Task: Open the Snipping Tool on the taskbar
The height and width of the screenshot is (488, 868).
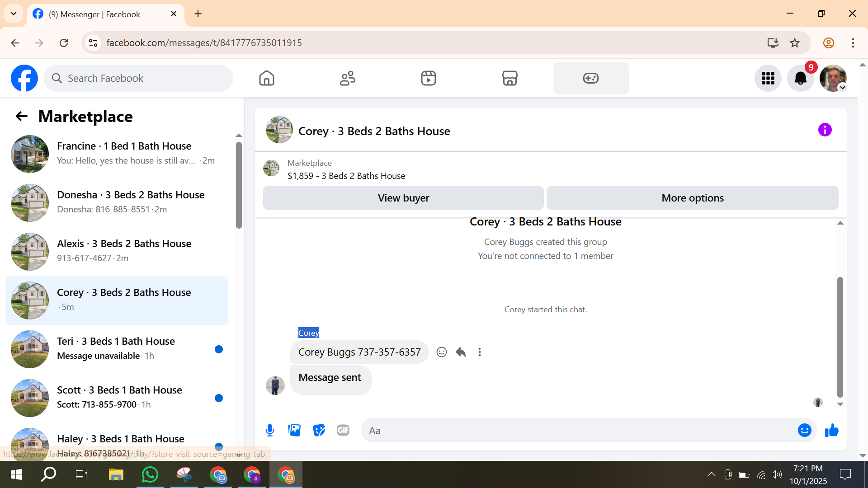Action: (184, 474)
